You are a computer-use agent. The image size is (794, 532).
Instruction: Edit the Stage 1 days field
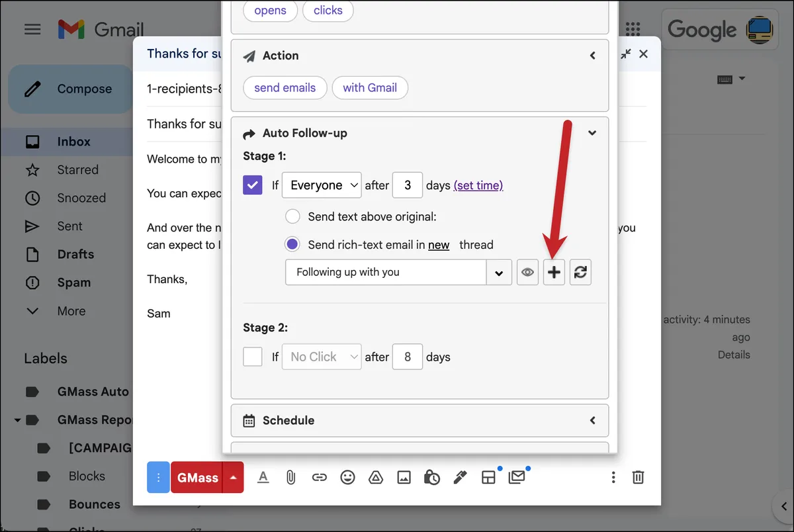(408, 185)
